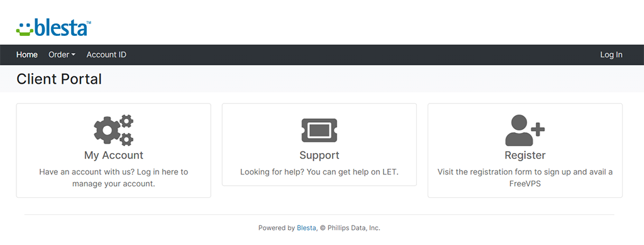Click the ticket icon above Support
Screen dimensions: 644x245
[319, 130]
